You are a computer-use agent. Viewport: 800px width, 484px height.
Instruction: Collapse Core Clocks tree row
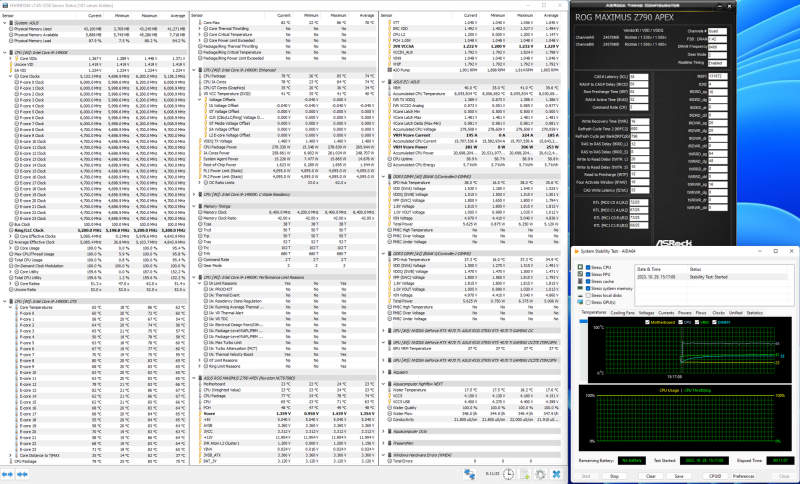(x=10, y=77)
